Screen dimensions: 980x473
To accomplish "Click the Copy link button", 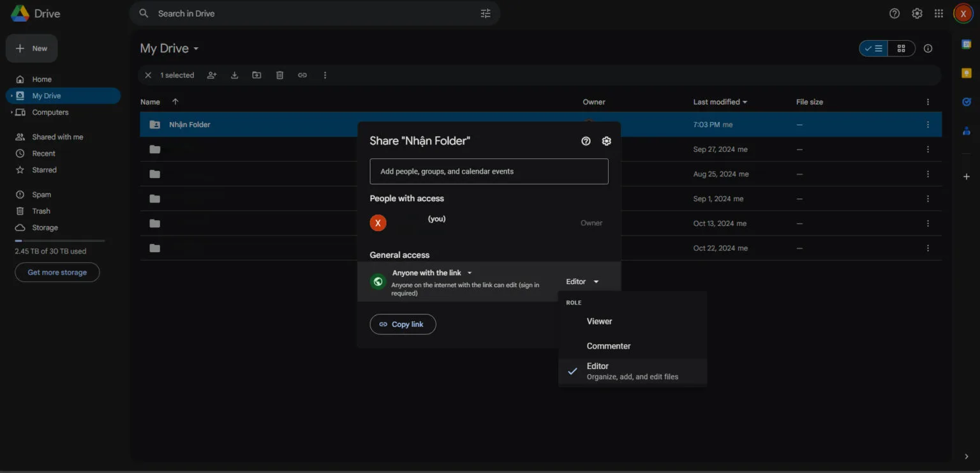I will tap(402, 324).
